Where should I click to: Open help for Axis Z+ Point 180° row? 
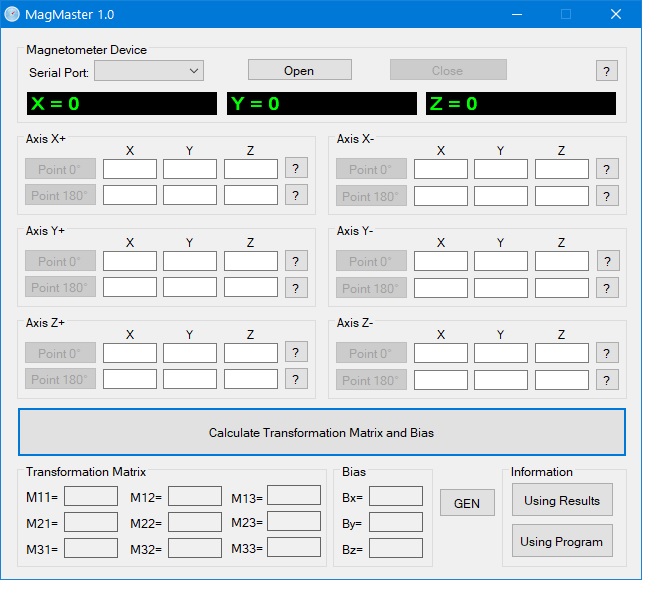(296, 379)
